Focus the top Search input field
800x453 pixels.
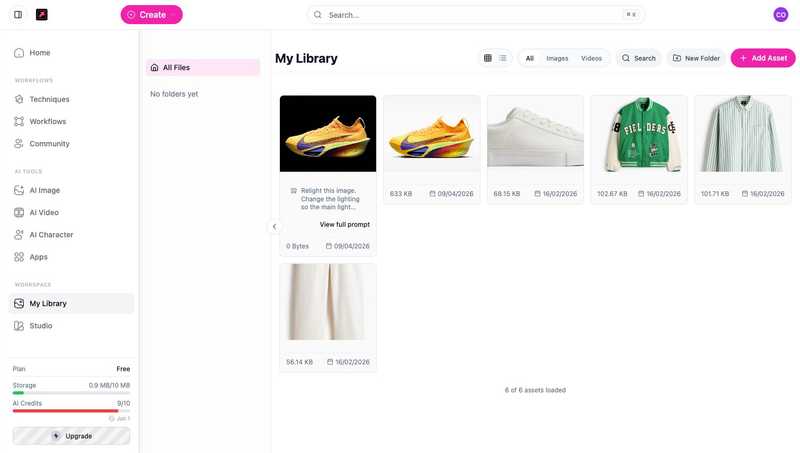click(x=476, y=15)
